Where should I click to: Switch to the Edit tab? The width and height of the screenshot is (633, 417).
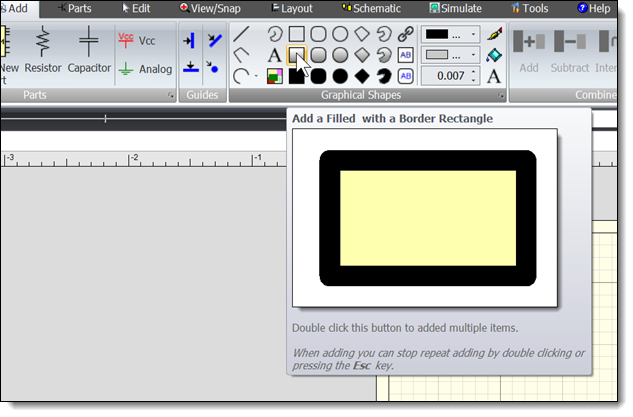(x=136, y=8)
